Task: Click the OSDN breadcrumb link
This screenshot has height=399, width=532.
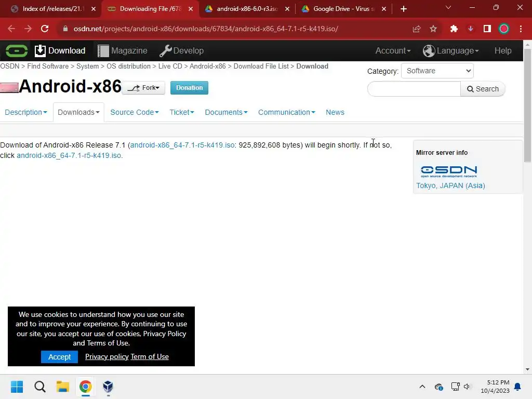Action: (x=9, y=66)
